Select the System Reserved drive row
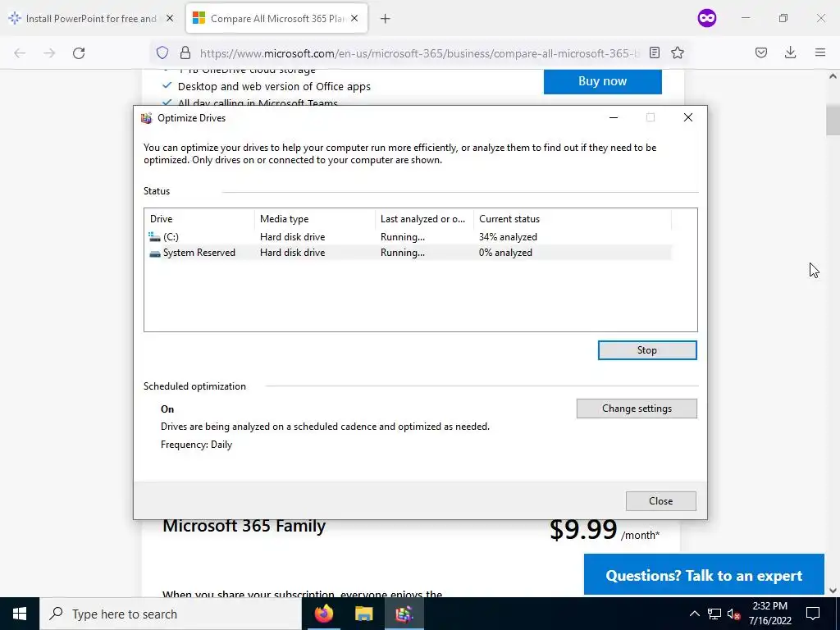The width and height of the screenshot is (840, 630). 409,253
